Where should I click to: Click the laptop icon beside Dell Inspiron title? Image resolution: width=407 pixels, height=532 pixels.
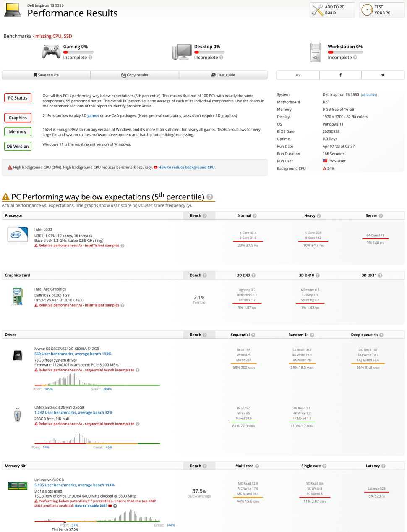(x=13, y=10)
